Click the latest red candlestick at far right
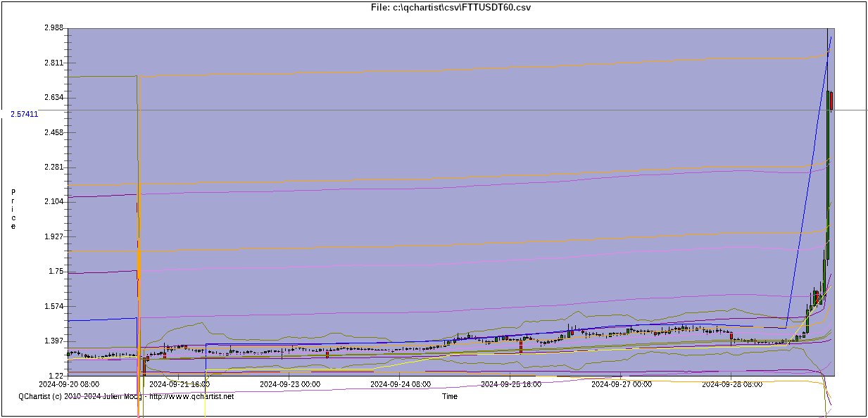Viewport: 868px width, 418px height. point(831,101)
